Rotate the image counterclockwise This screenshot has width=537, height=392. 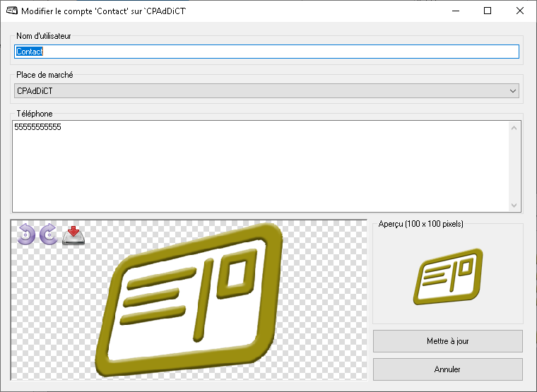tap(25, 234)
